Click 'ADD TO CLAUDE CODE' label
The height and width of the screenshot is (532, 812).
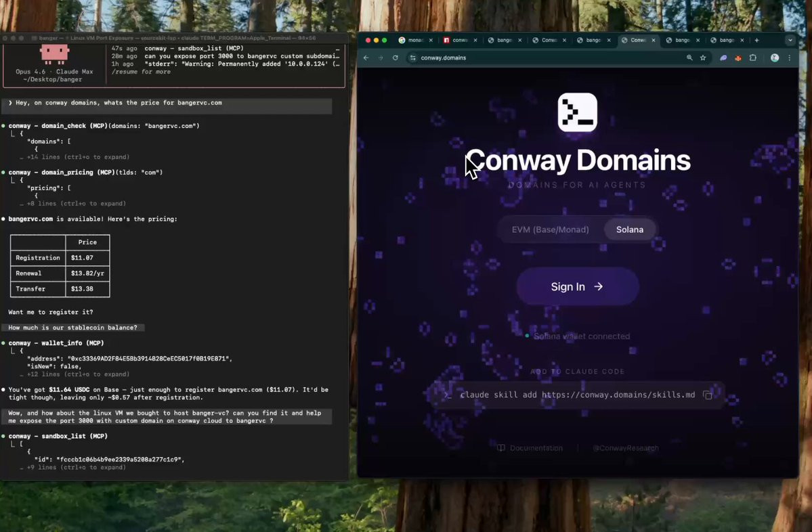(578, 372)
